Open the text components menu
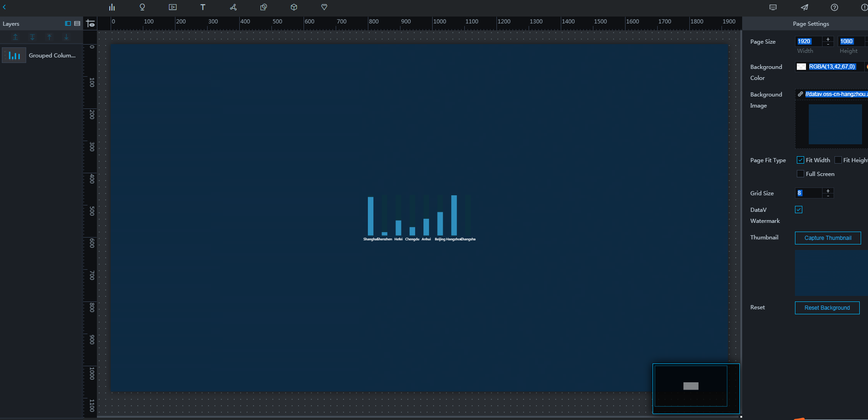 click(x=203, y=7)
